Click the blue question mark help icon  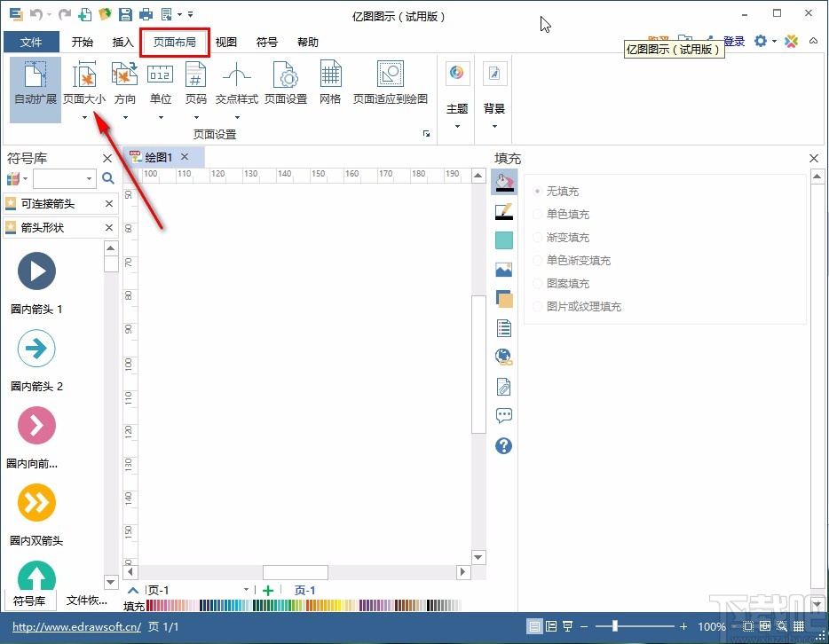tap(504, 446)
